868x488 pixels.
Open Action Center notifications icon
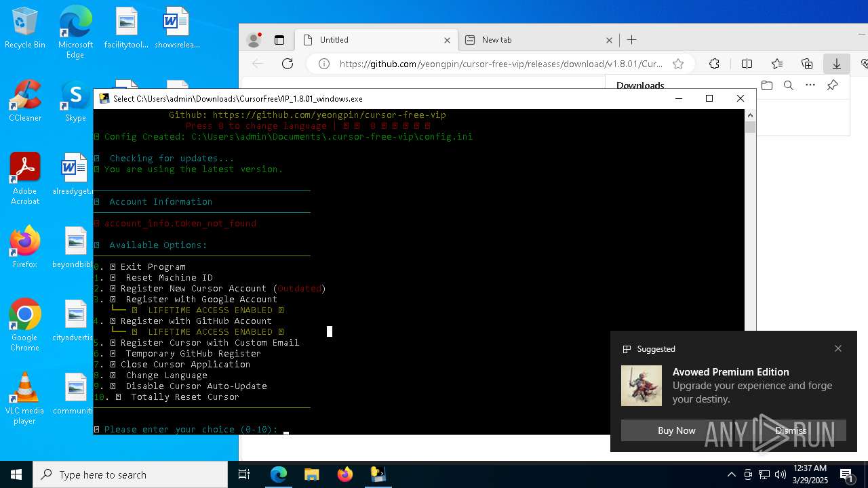tap(846, 474)
